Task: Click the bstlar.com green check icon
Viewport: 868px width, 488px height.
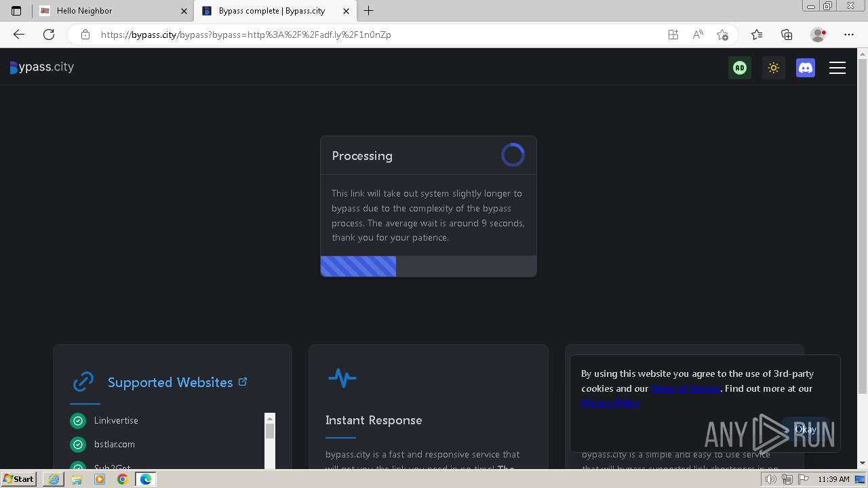Action: (x=78, y=445)
